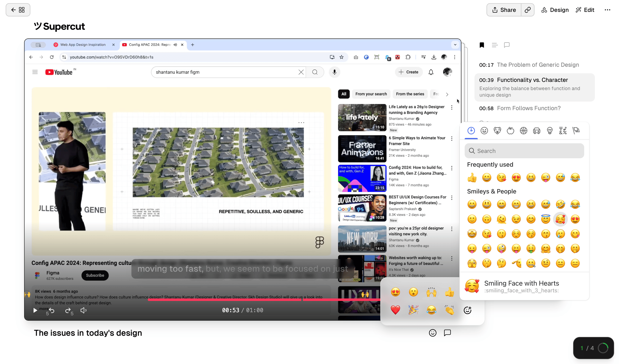Pick the Smiling Face with Hearts emoji in the grid
This screenshot has width=619, height=364.
coord(560,219)
